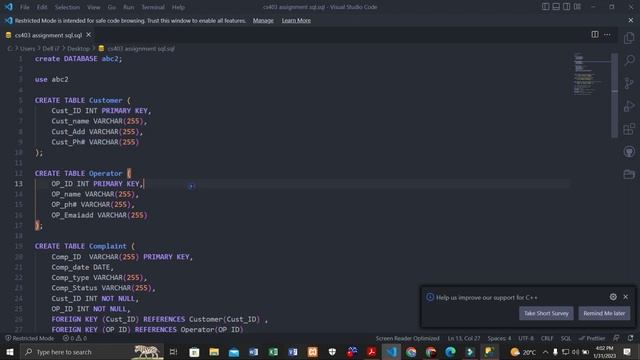Image resolution: width=640 pixels, height=360 pixels.
Task: Close the cs403 assignment sql.sql tab
Action: coord(89,35)
